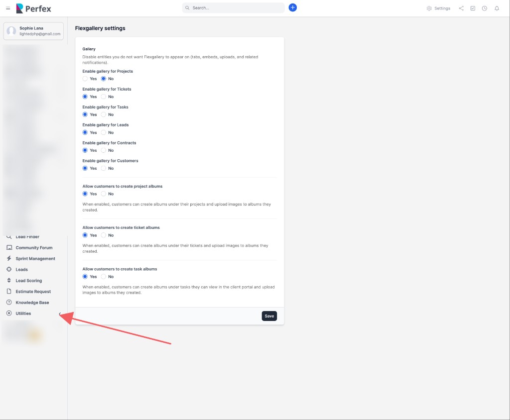The height and width of the screenshot is (420, 510).
Task: Select No for Enable gallery for Customers
Action: 104,168
